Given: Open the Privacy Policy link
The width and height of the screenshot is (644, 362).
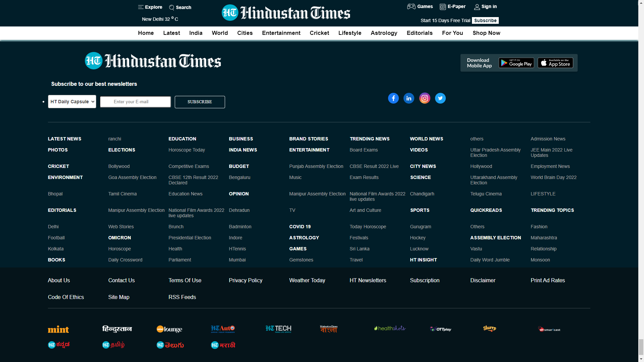Looking at the screenshot, I should pyautogui.click(x=246, y=280).
